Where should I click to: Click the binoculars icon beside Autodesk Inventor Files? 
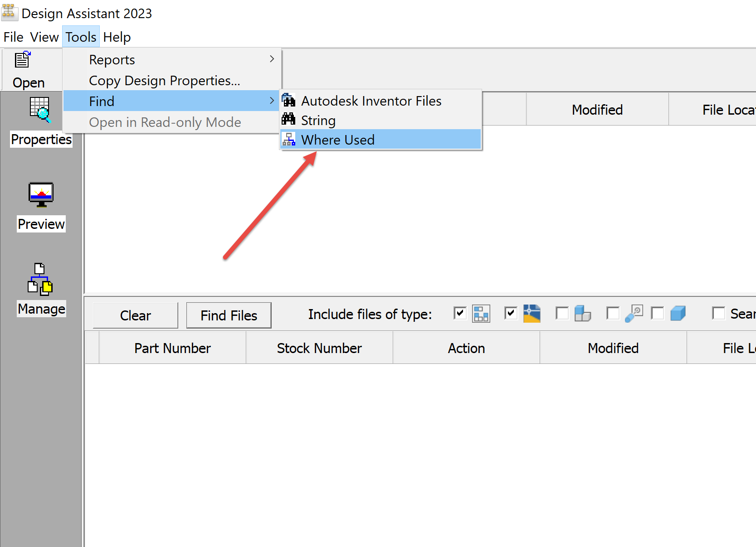[x=288, y=100]
